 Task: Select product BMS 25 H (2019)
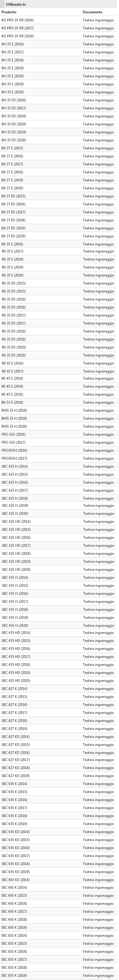pyautogui.click(x=14, y=418)
